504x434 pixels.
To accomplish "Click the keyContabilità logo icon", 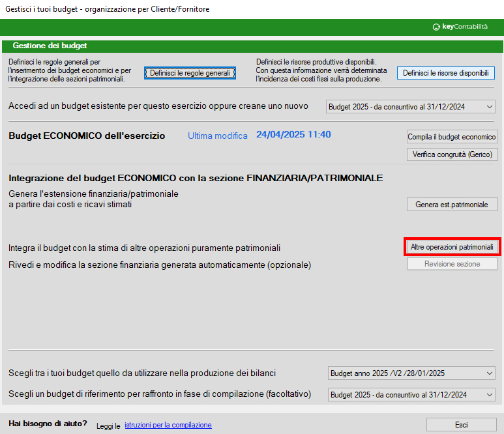I will coord(436,27).
